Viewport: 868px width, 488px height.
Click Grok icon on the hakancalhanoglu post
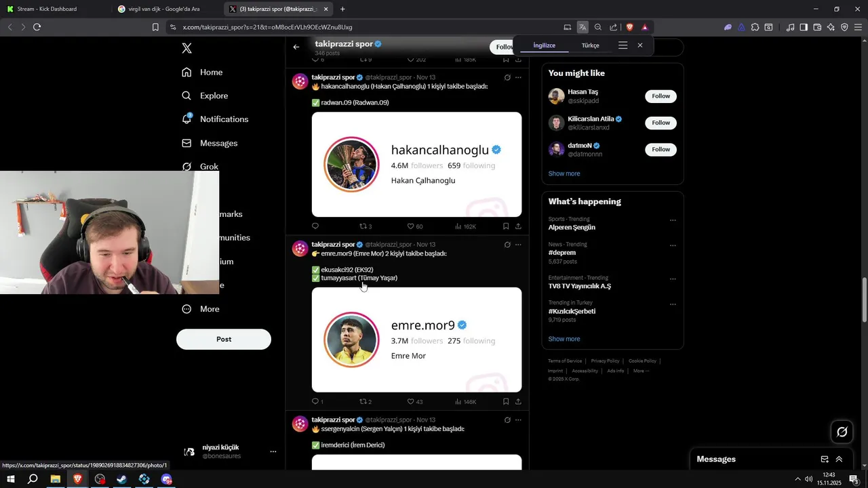pos(507,77)
